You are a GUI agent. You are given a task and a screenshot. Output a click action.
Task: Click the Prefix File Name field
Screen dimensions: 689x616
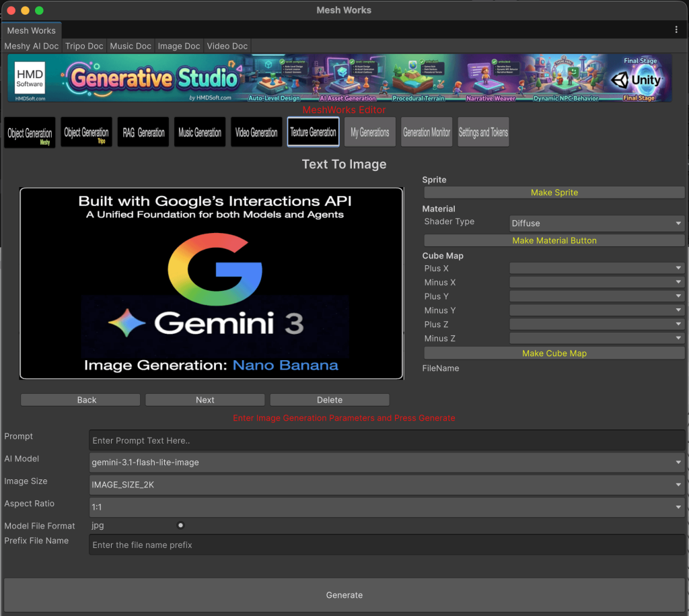point(387,545)
